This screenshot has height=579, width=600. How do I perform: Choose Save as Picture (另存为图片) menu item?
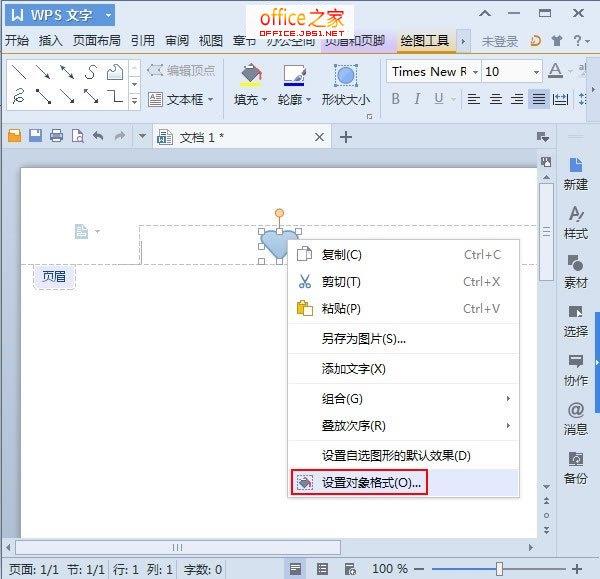[403, 338]
